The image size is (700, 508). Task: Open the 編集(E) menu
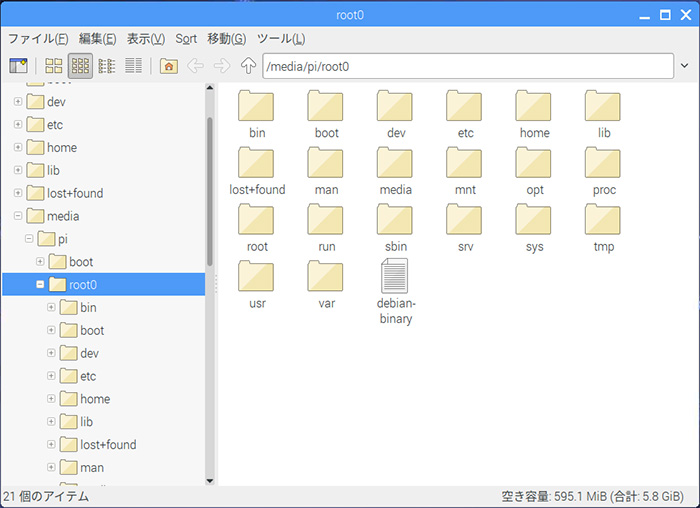click(100, 39)
